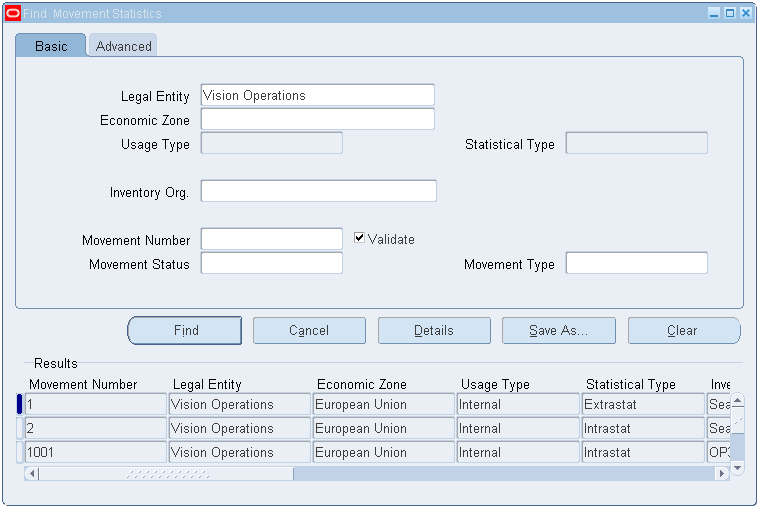Click Legal Entity cell in row 1001

240,452
